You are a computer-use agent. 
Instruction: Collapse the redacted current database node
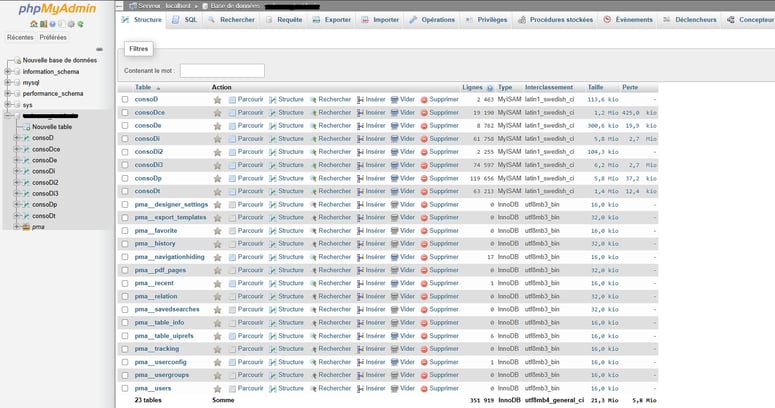click(7, 116)
